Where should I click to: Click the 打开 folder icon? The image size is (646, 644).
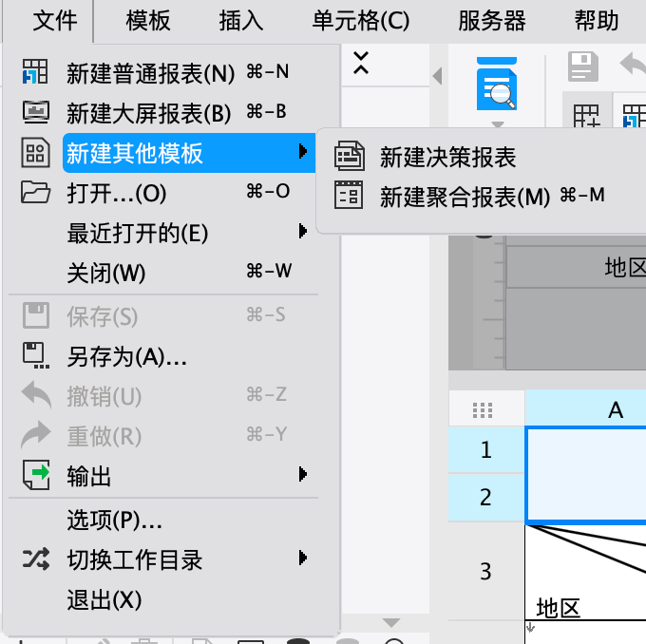tap(35, 193)
